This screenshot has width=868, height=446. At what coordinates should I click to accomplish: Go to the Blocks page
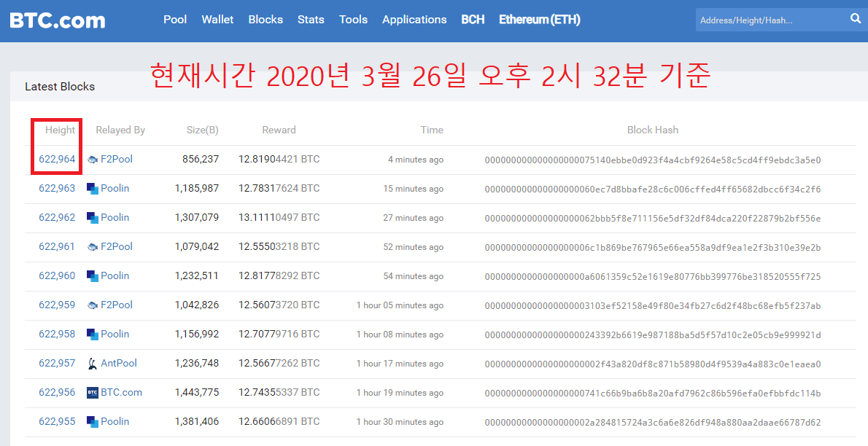[x=266, y=20]
